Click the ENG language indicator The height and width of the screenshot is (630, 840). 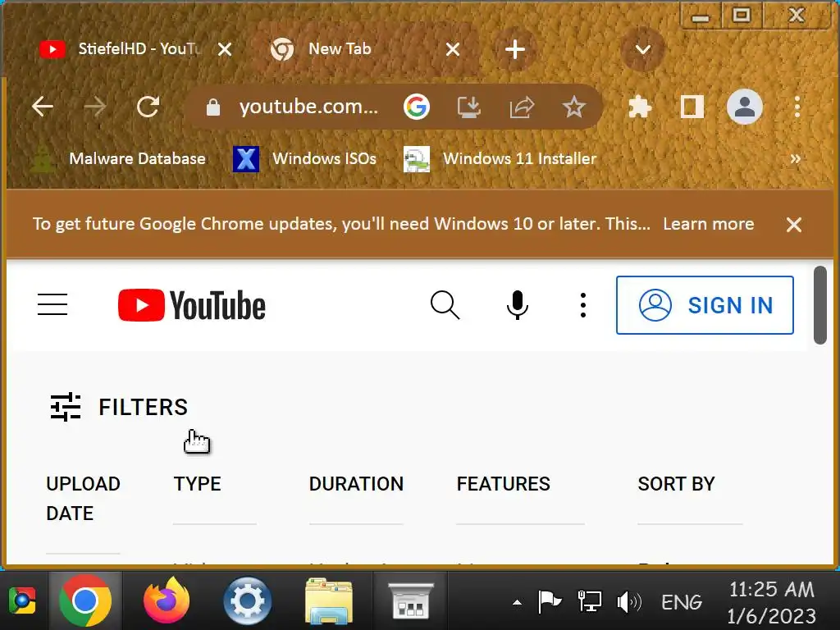tap(682, 602)
